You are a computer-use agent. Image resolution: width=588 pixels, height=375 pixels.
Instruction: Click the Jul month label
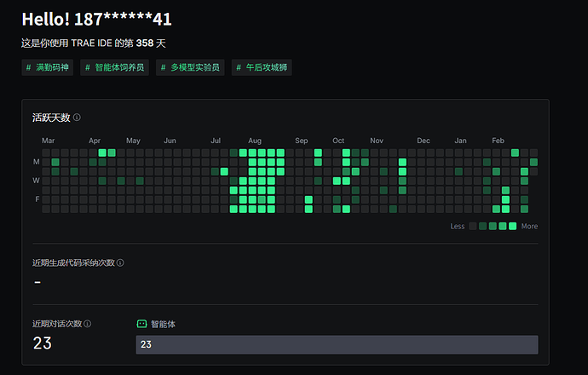(x=216, y=141)
